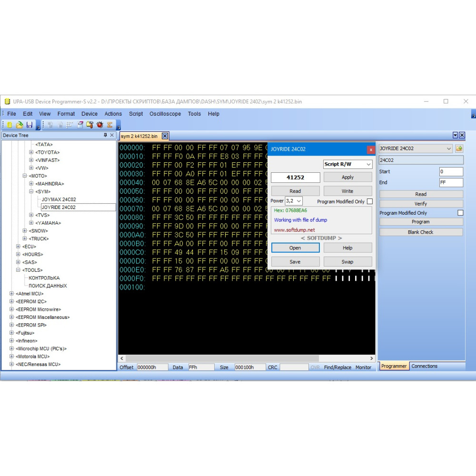476x476 pixels.
Task: Collapse the <MOTO> tree node
Action: 25,176
